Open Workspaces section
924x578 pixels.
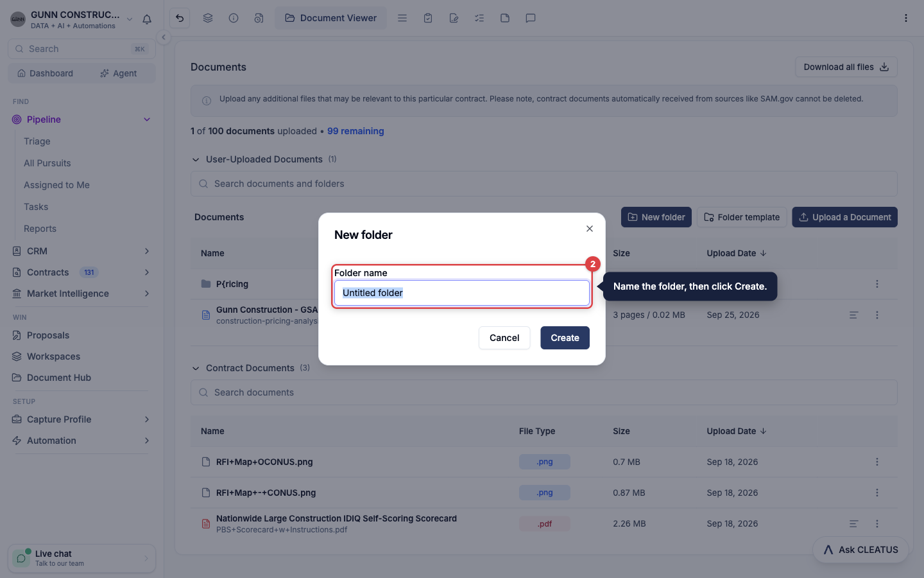click(53, 356)
